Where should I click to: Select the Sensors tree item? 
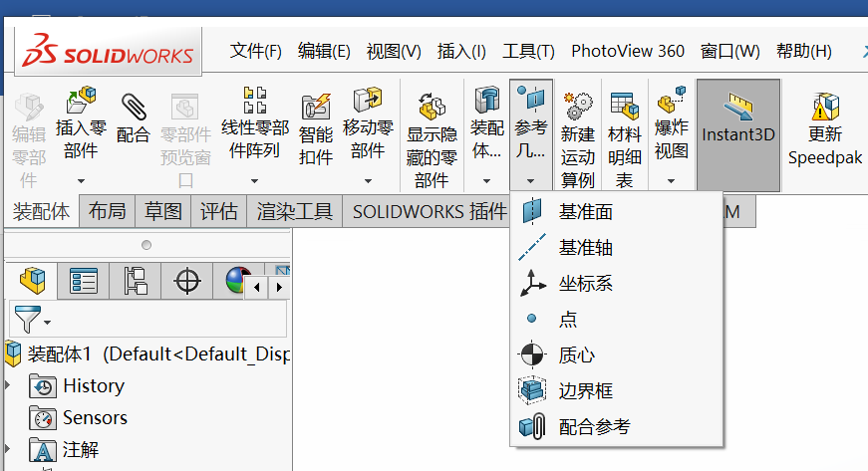click(x=78, y=418)
